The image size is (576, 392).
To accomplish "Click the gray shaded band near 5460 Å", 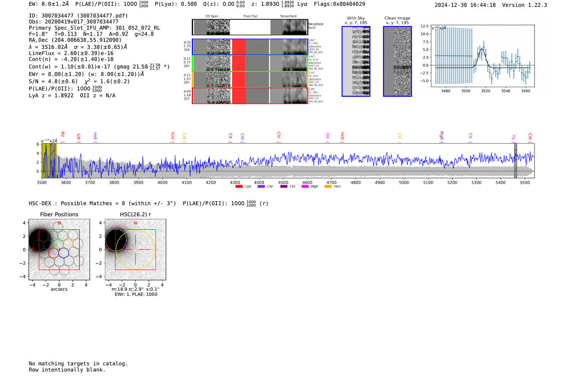I will (x=516, y=160).
